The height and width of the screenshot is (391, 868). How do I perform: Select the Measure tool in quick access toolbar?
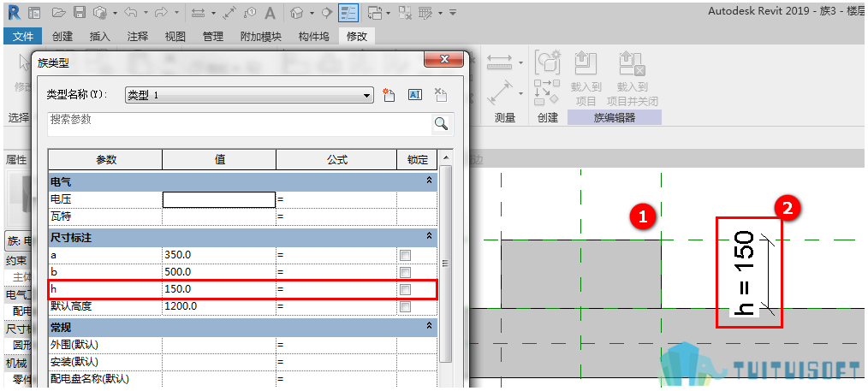(199, 13)
